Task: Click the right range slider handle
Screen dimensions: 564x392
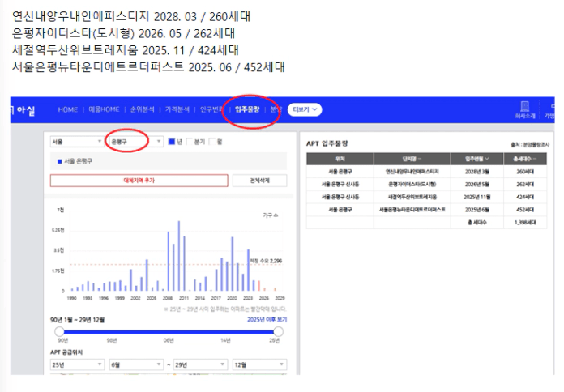Action: [279, 331]
